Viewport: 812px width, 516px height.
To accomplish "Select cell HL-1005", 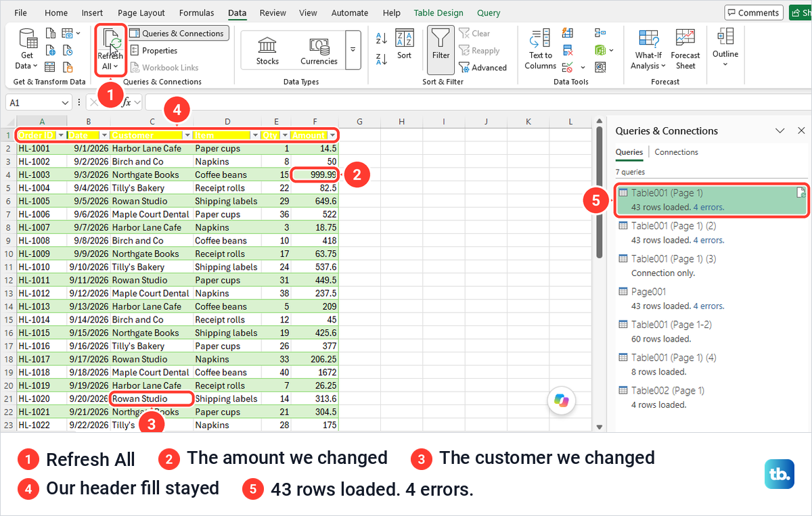I will pos(42,201).
